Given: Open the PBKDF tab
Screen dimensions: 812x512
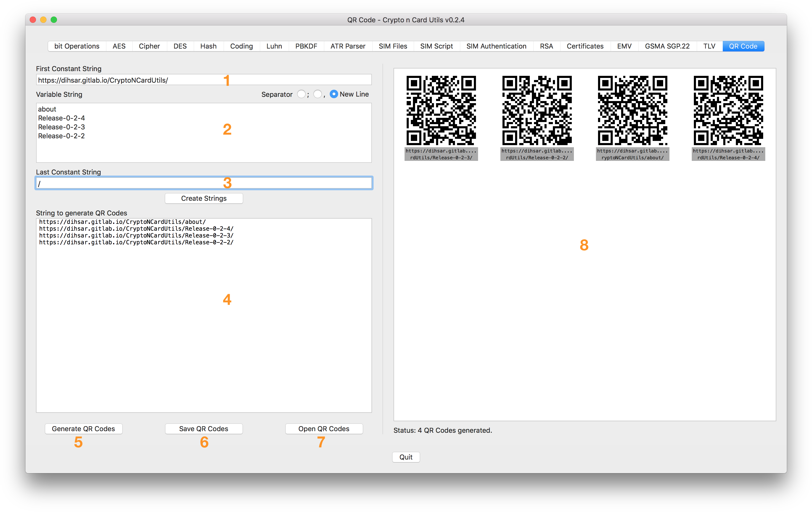Looking at the screenshot, I should coord(306,46).
